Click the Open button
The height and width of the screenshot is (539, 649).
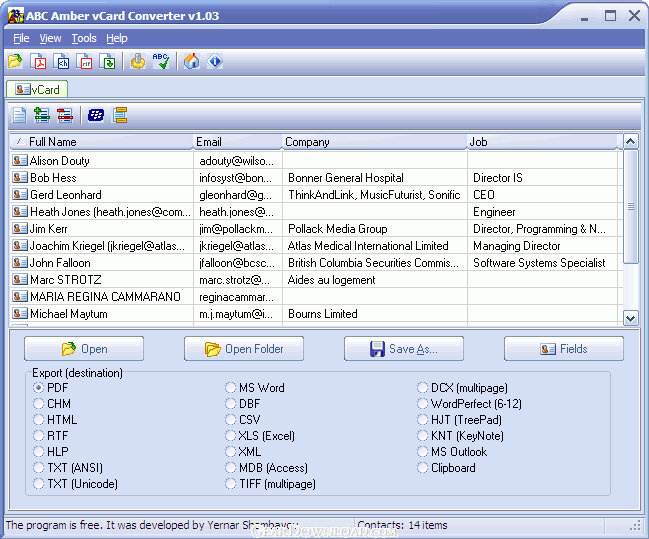pos(84,349)
